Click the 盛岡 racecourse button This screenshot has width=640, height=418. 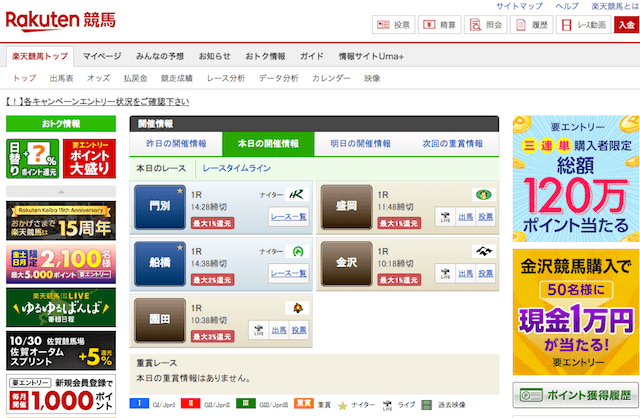pyautogui.click(x=347, y=207)
